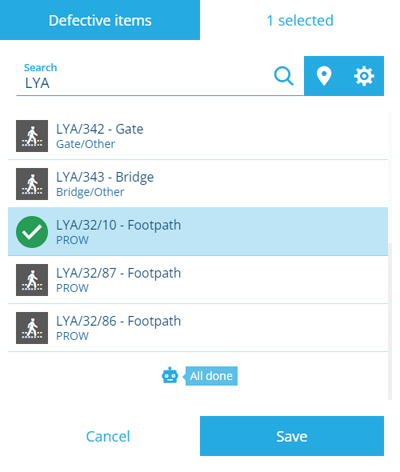Click the pedestrian icon for LYA/32/87 Footpath
The height and width of the screenshot is (472, 400).
coord(32,280)
